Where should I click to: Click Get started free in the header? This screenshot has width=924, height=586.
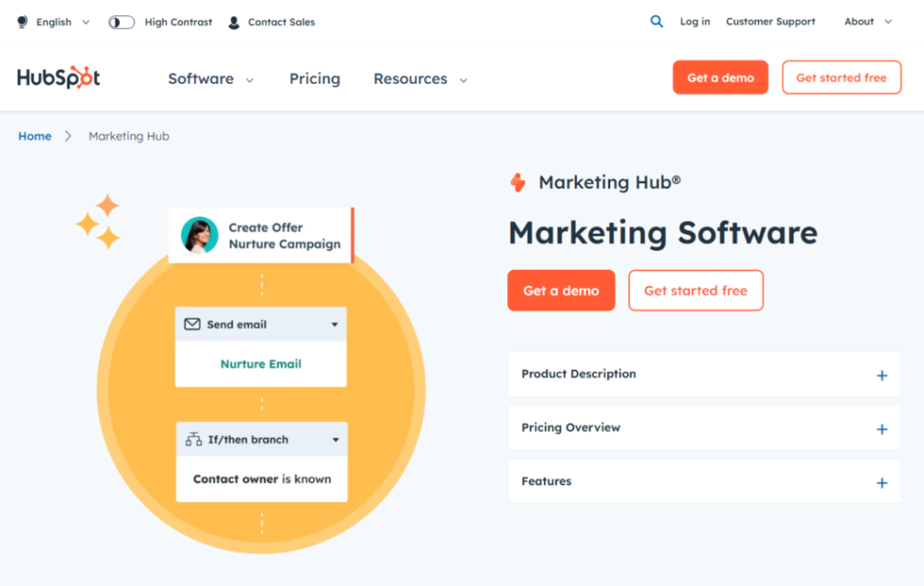point(842,78)
